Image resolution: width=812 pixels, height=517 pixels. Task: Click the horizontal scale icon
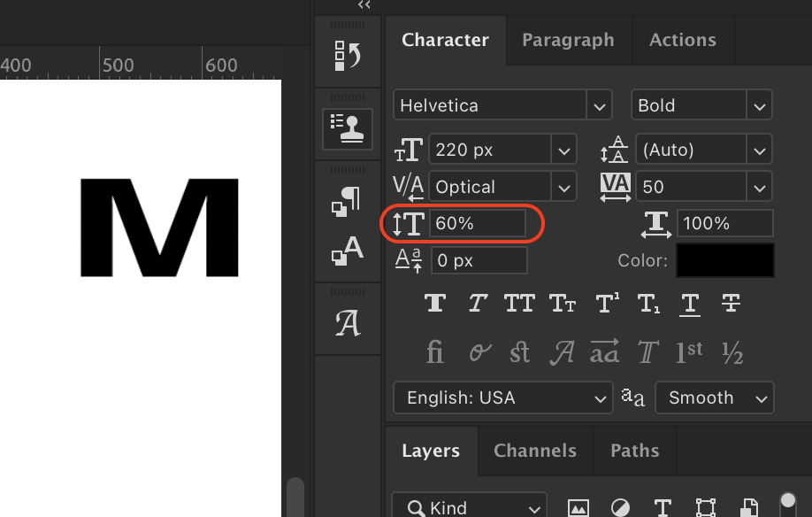point(656,224)
